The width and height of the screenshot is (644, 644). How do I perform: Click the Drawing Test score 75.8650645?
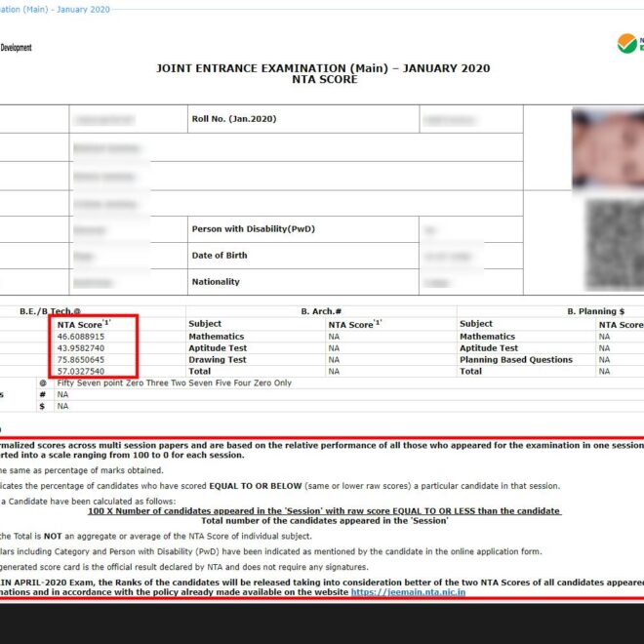[81, 359]
